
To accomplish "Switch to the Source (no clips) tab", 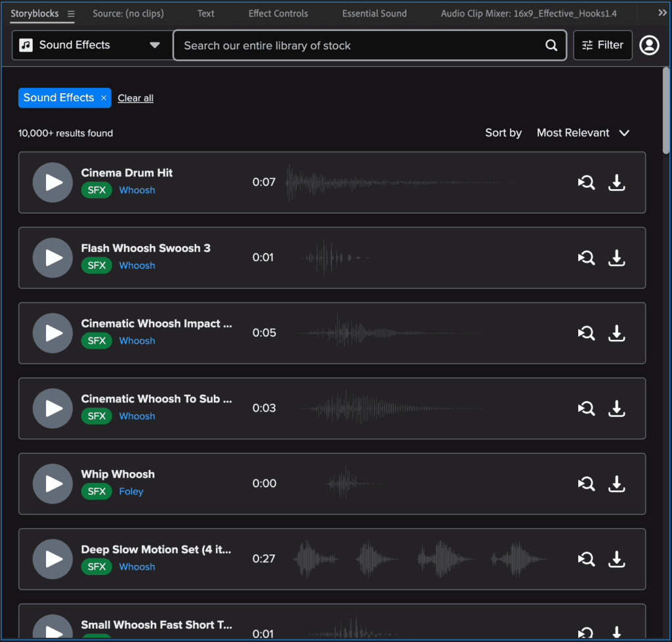I will [x=128, y=14].
